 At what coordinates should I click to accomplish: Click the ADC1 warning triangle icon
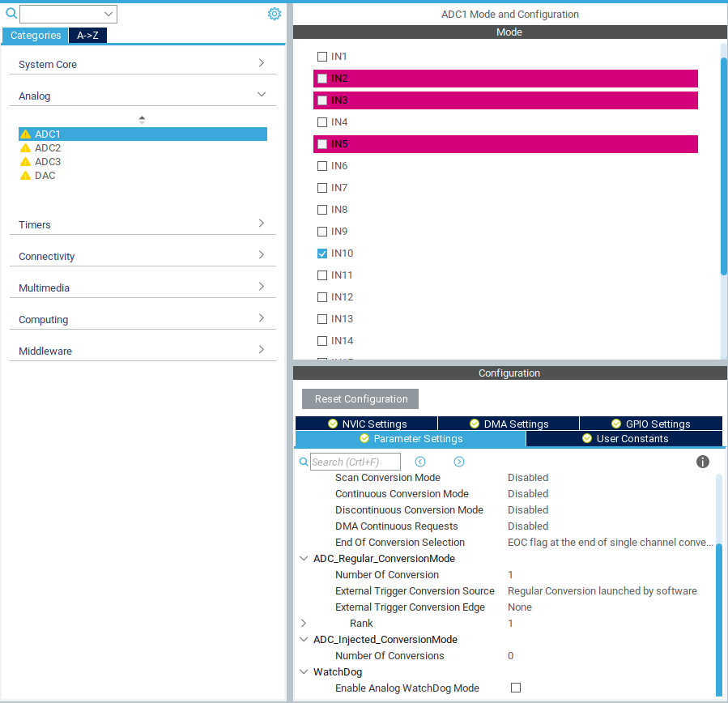pos(26,134)
